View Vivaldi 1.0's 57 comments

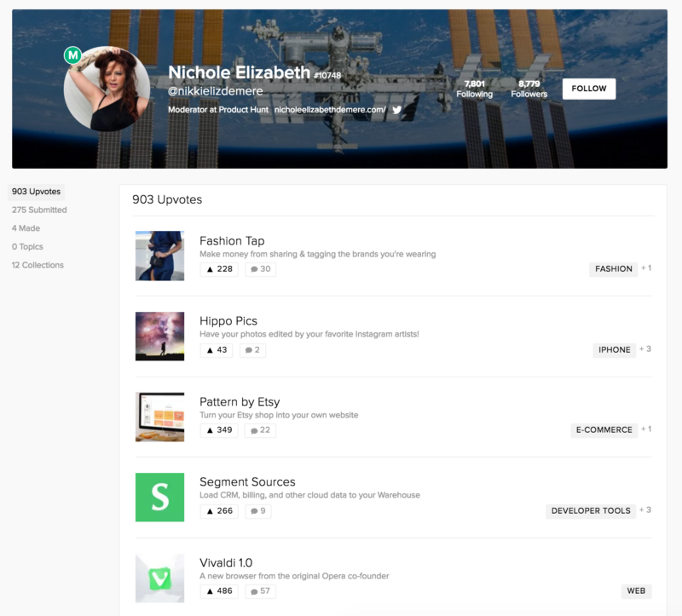pyautogui.click(x=261, y=591)
